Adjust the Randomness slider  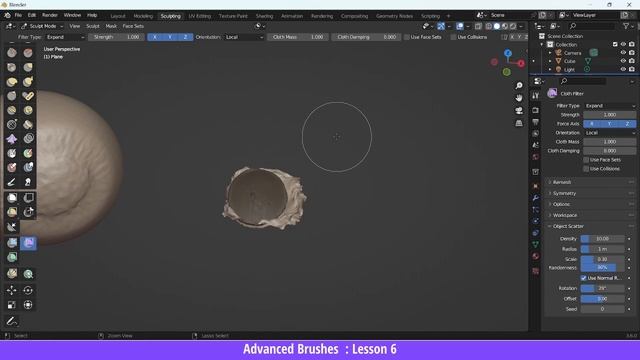tap(602, 268)
